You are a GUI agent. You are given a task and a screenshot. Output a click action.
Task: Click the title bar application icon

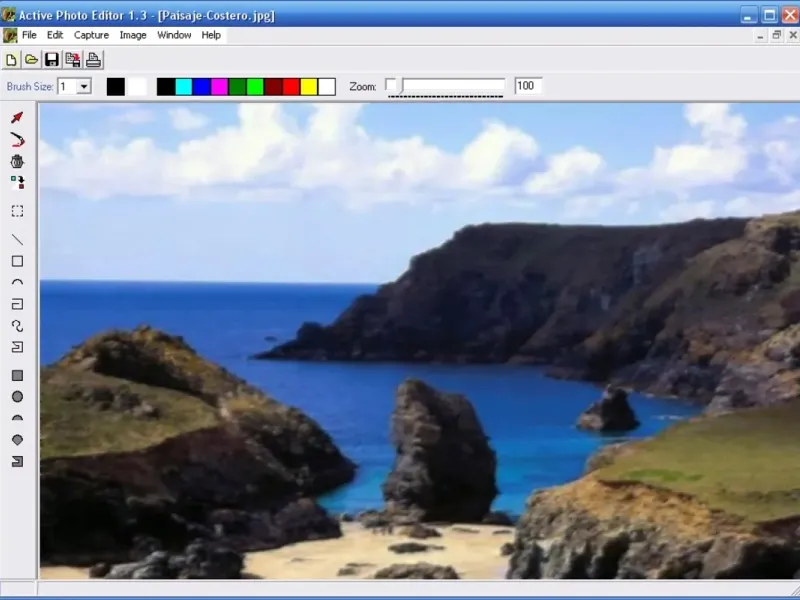coord(8,15)
